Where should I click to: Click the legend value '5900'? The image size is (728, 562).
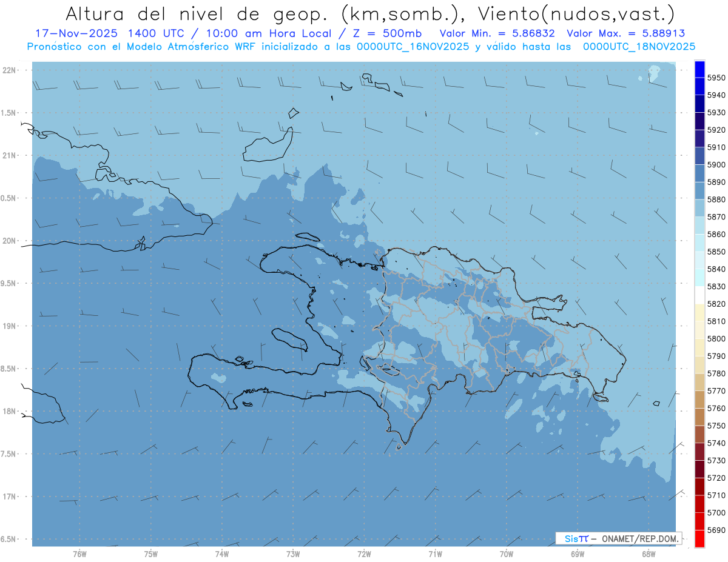(716, 164)
